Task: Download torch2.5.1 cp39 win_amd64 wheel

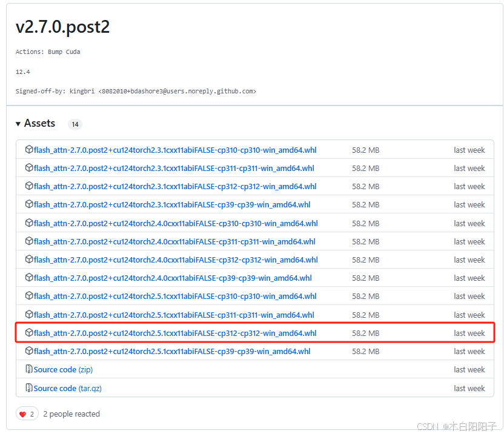Action: [x=172, y=351]
